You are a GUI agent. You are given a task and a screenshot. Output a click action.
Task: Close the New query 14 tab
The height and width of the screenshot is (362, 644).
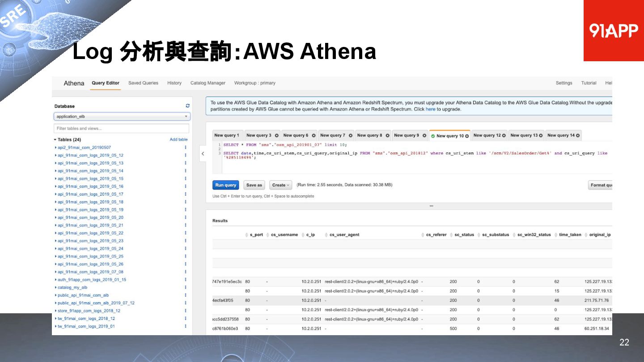tap(578, 135)
